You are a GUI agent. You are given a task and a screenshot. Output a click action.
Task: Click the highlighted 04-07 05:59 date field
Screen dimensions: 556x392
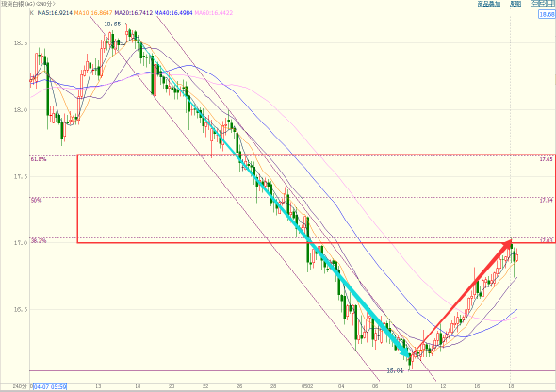pos(50,386)
